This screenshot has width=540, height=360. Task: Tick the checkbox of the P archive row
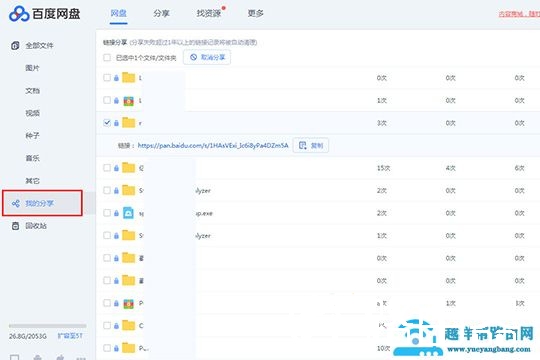coord(107,303)
